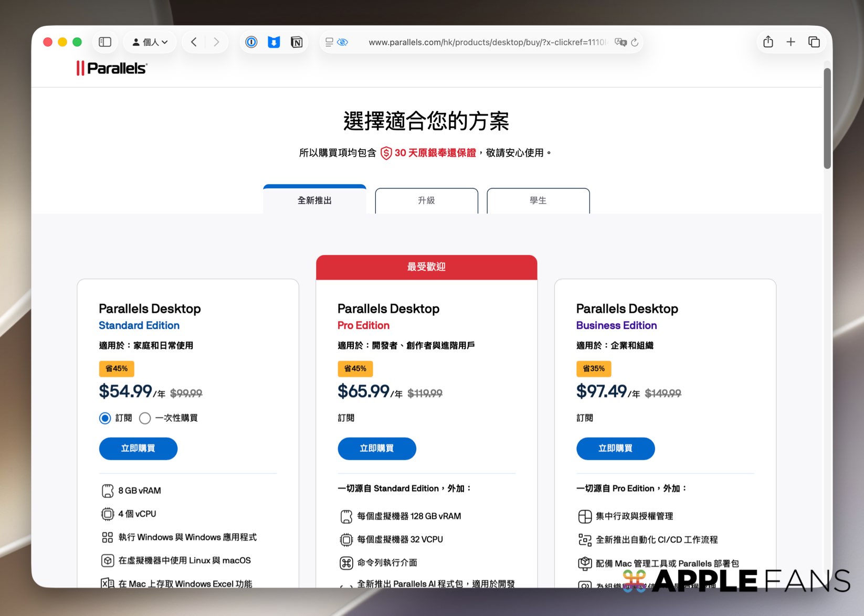864x616 pixels.
Task: Open a new Safari tab
Action: (x=791, y=42)
